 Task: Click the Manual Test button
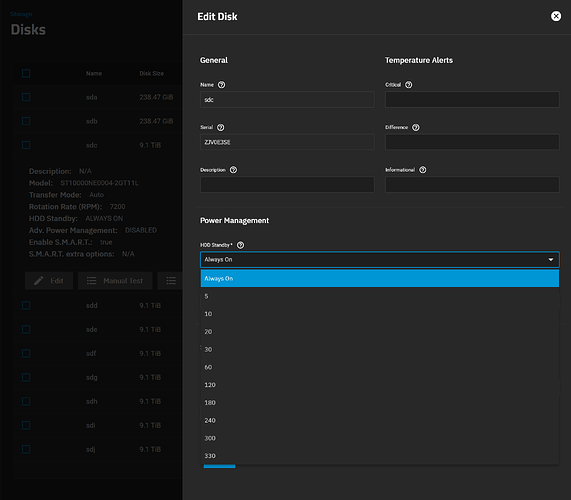point(115,281)
